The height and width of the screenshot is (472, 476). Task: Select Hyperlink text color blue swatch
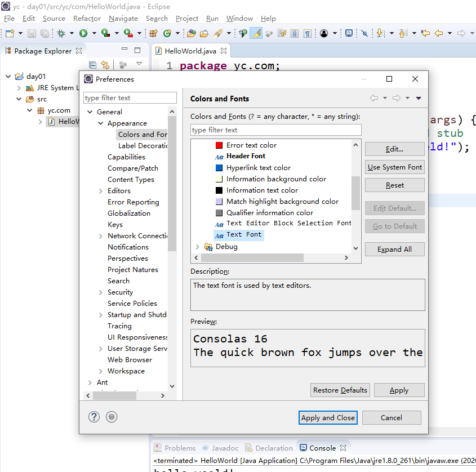219,167
